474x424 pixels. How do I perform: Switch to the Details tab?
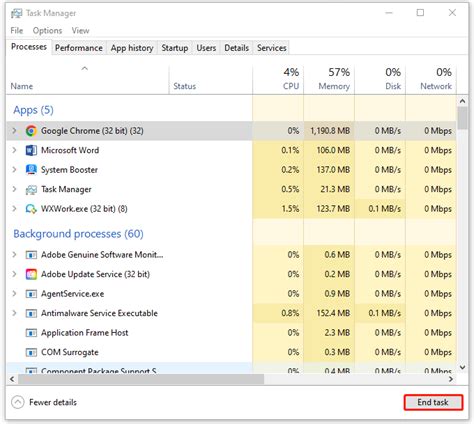236,48
